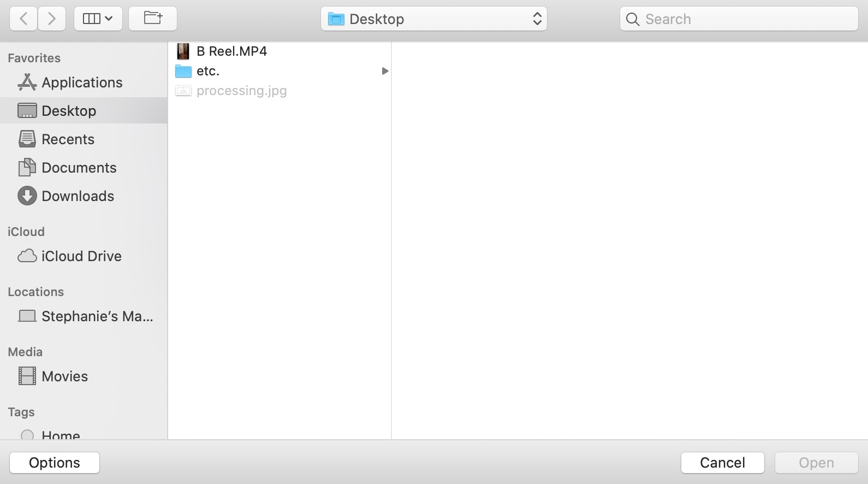Open Downloads from the sidebar
Viewport: 868px width, 484px height.
click(x=78, y=196)
